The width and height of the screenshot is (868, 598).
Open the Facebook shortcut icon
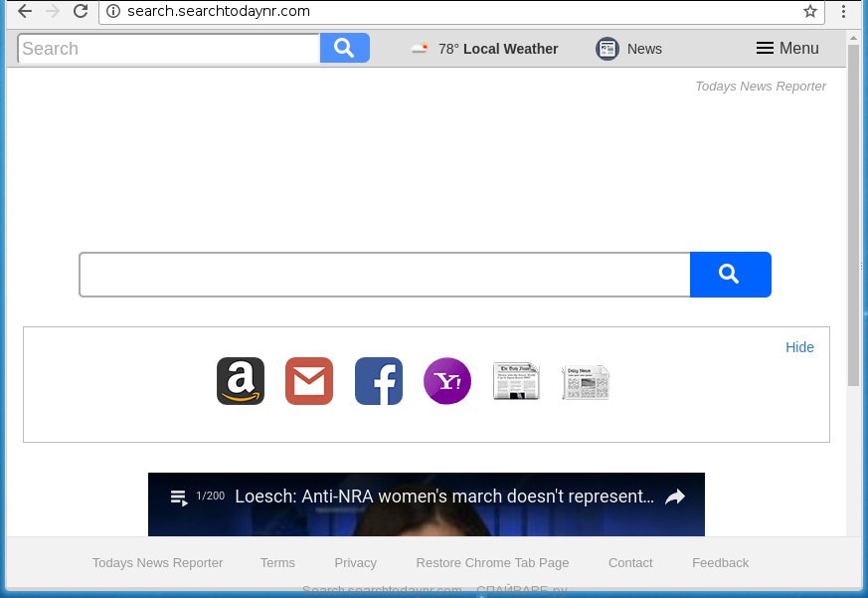[379, 381]
